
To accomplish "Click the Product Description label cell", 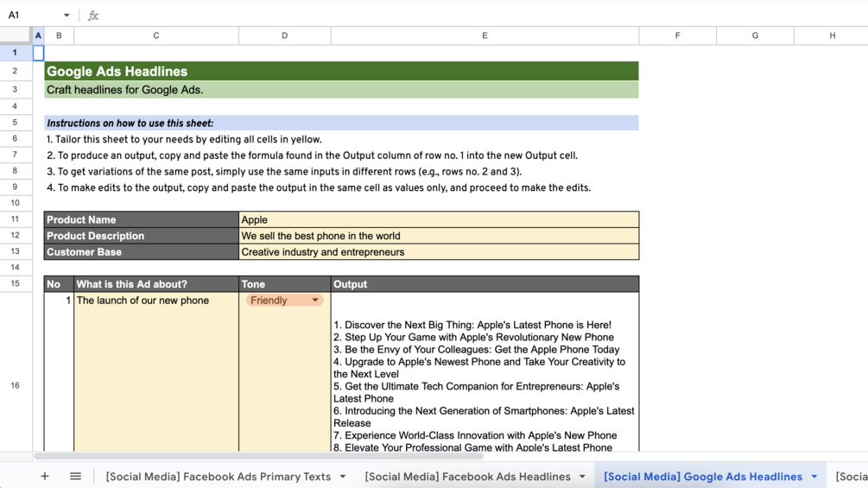I will pyautogui.click(x=142, y=236).
